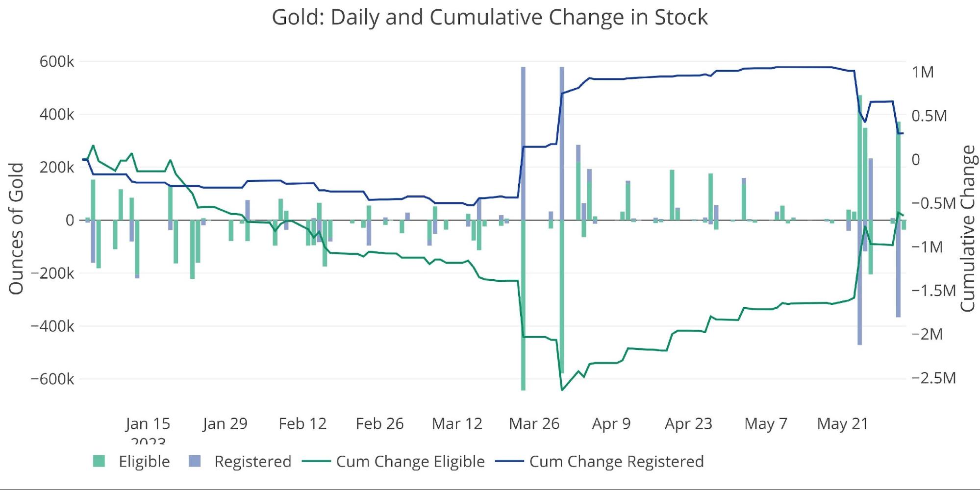Click the Jan 15 x-axis label
Viewport: 980px width, 490px height.
(148, 424)
